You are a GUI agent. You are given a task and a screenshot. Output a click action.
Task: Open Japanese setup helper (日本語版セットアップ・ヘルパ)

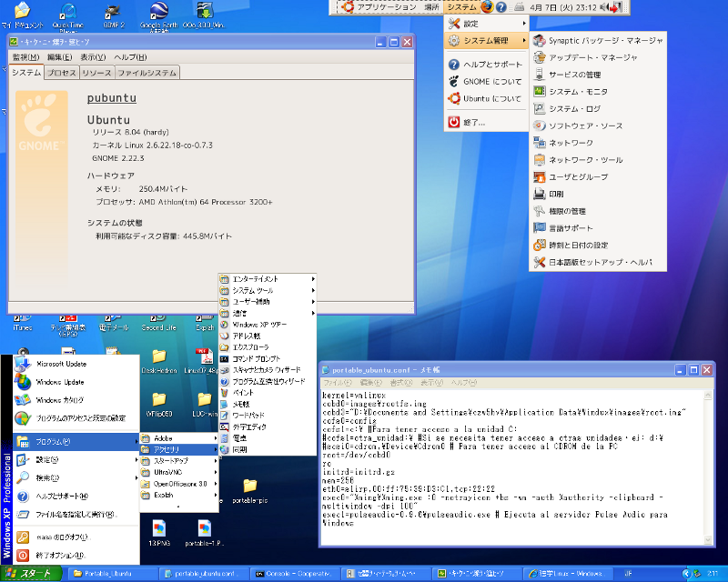tap(598, 262)
